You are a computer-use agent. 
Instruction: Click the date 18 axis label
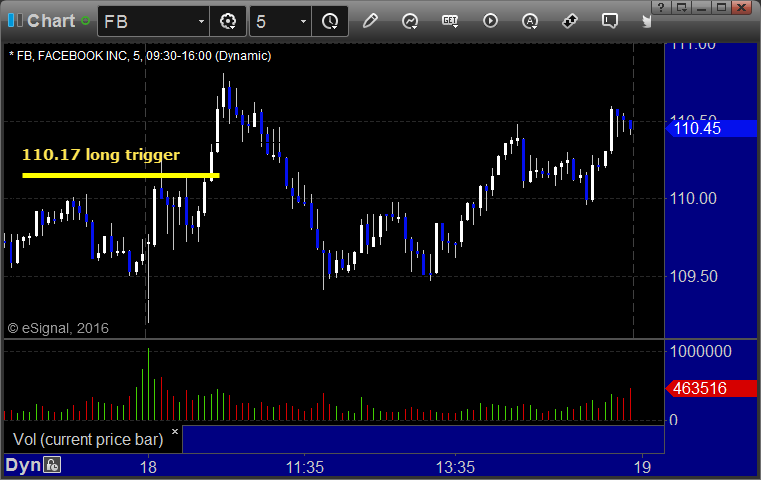[x=148, y=467]
